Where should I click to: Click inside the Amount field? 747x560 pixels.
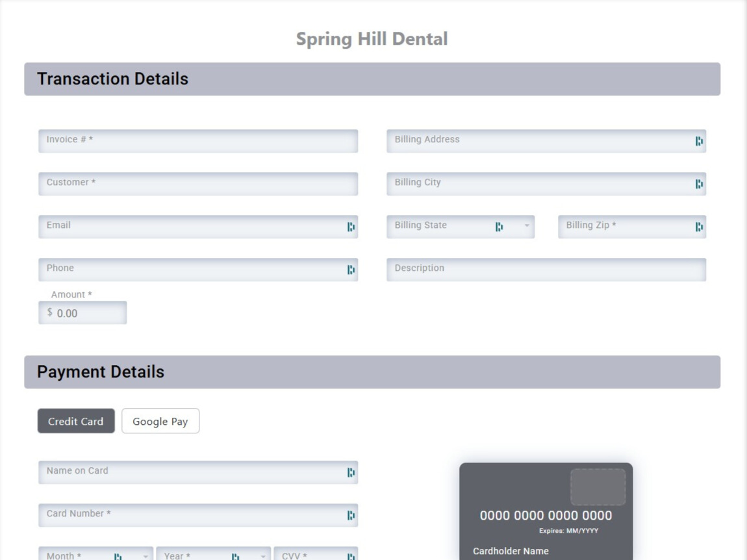tap(82, 312)
